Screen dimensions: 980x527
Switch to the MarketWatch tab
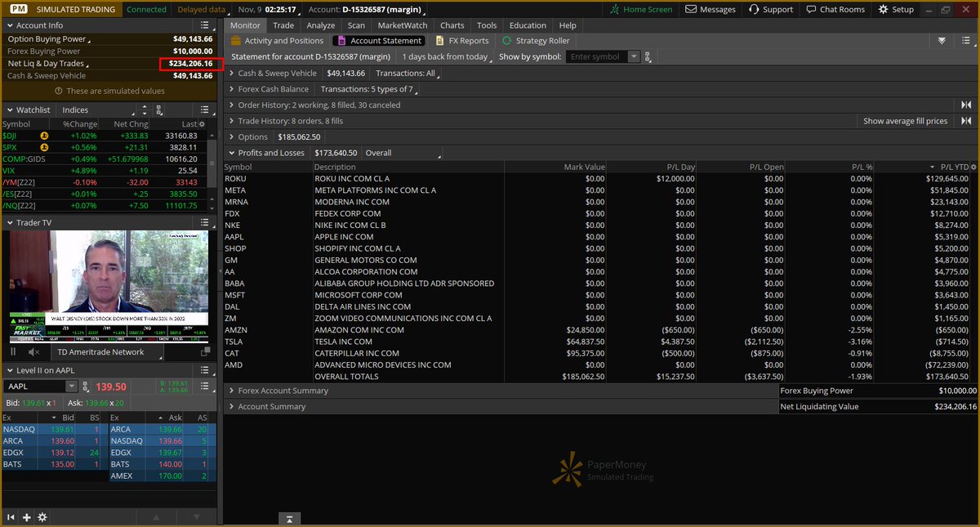402,25
